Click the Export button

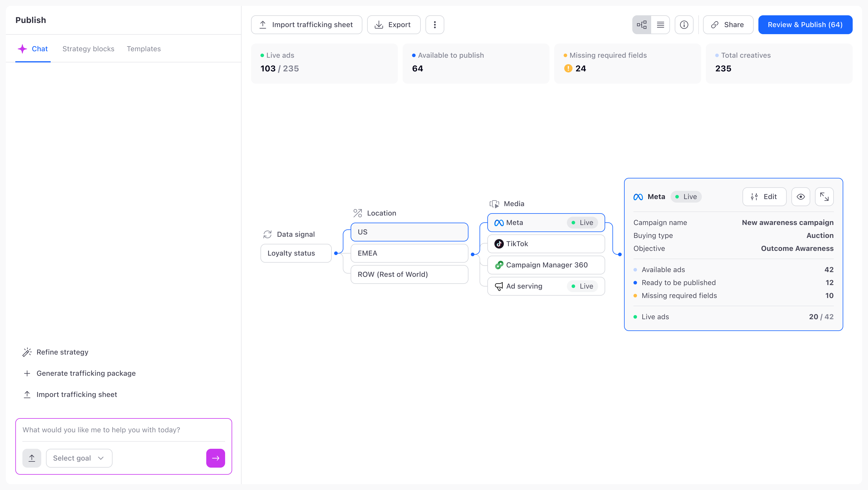(393, 24)
